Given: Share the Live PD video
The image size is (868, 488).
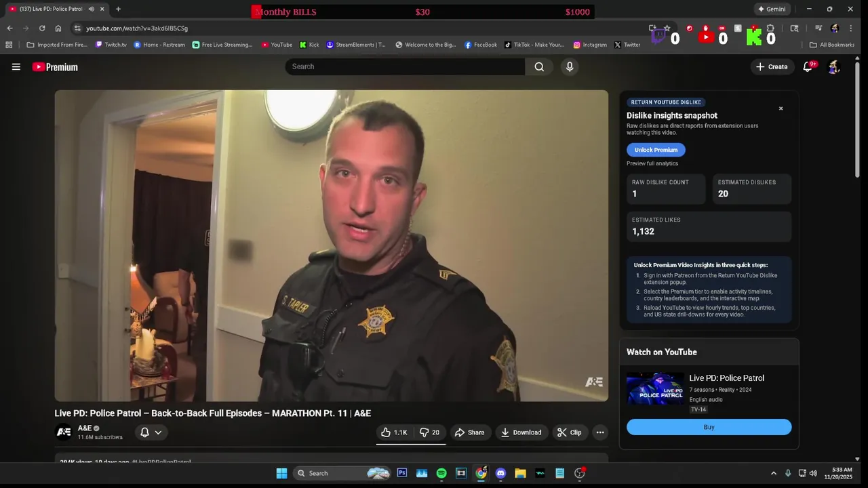Looking at the screenshot, I should tap(470, 432).
